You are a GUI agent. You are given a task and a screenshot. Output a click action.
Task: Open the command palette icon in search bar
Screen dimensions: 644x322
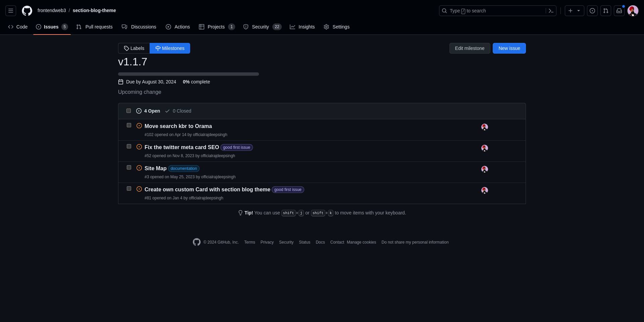coord(551,11)
